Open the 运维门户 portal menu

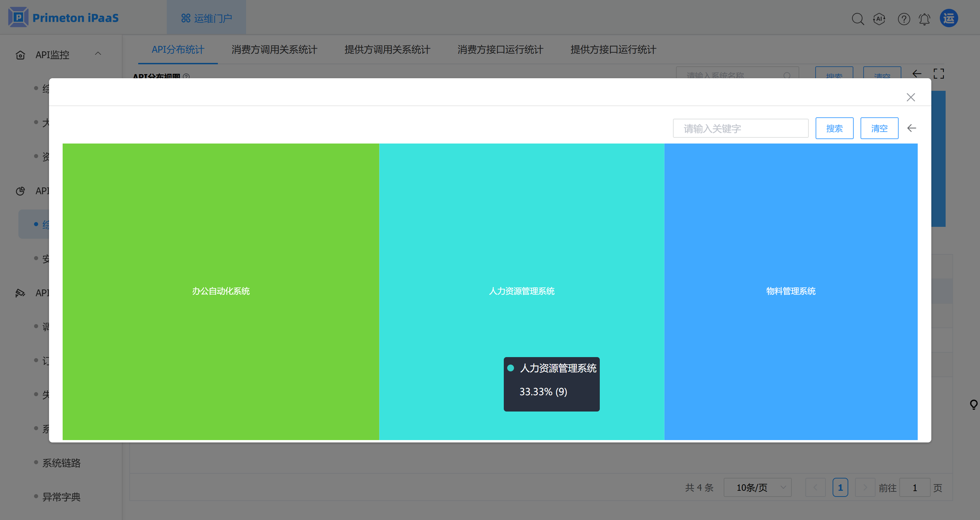pos(206,18)
